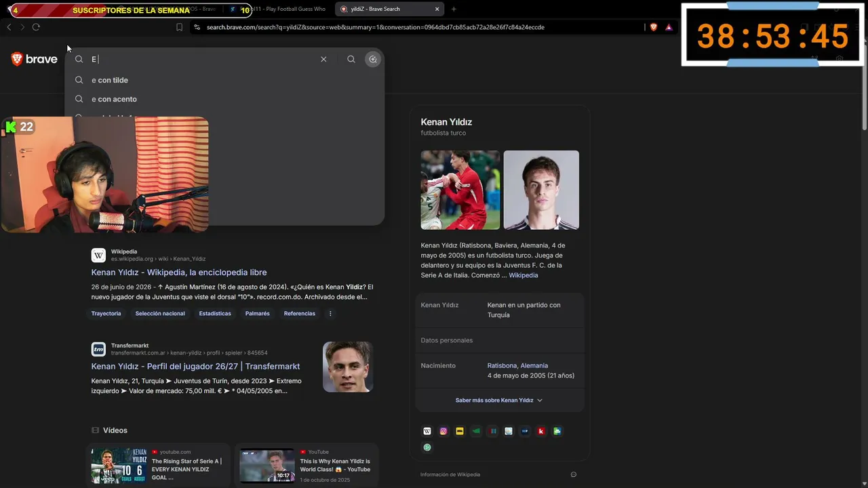
Task: Click the 'Nacimiento' row label
Action: tap(438, 366)
